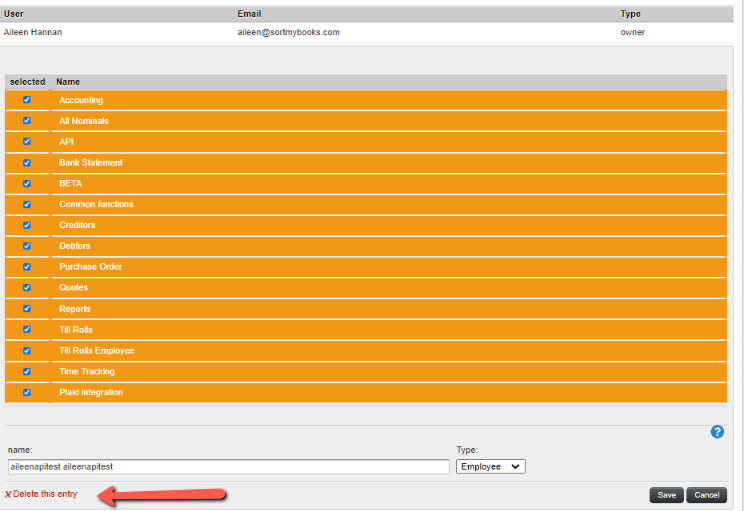Toggle the Bank Statement checkbox
Screen dimensions: 744x511
pyautogui.click(x=27, y=163)
